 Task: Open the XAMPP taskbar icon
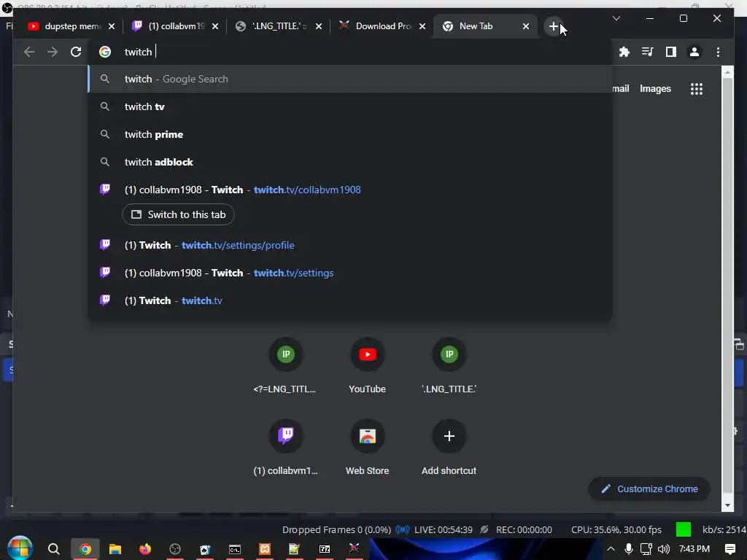click(264, 549)
